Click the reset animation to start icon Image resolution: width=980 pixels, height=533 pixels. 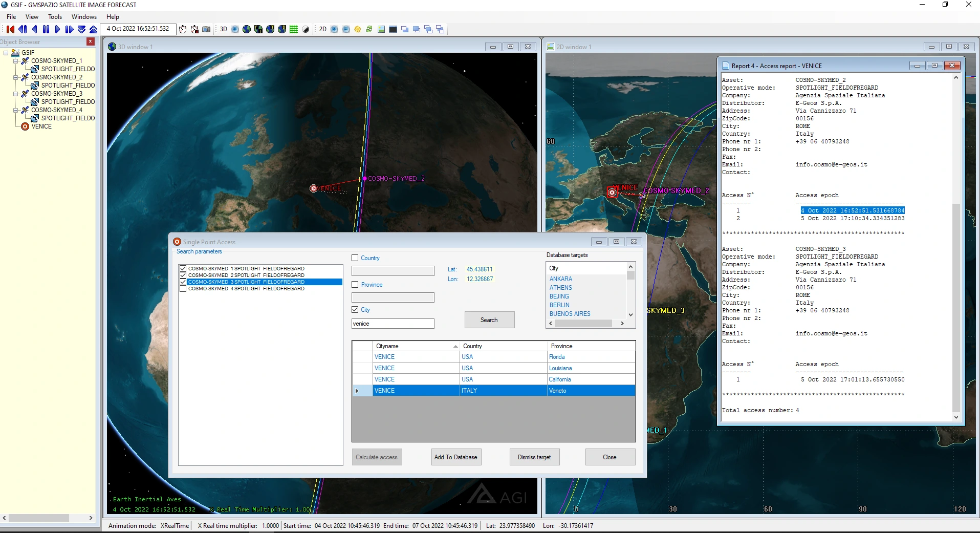(10, 29)
